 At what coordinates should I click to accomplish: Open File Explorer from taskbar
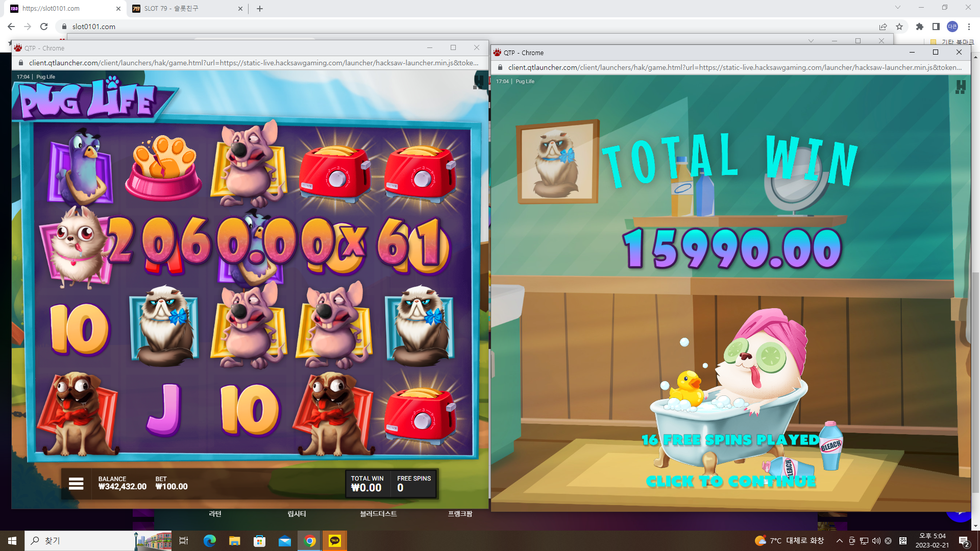tap(234, 541)
